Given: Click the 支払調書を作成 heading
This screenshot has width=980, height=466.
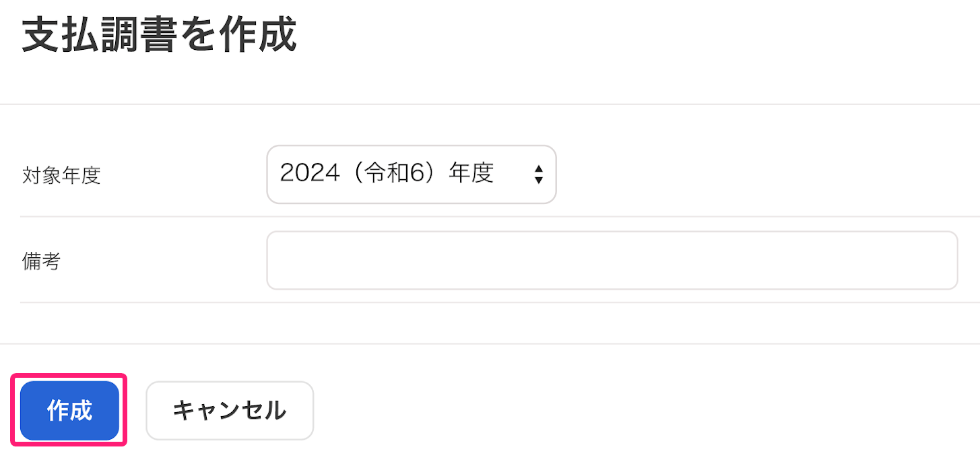Looking at the screenshot, I should tap(159, 36).
